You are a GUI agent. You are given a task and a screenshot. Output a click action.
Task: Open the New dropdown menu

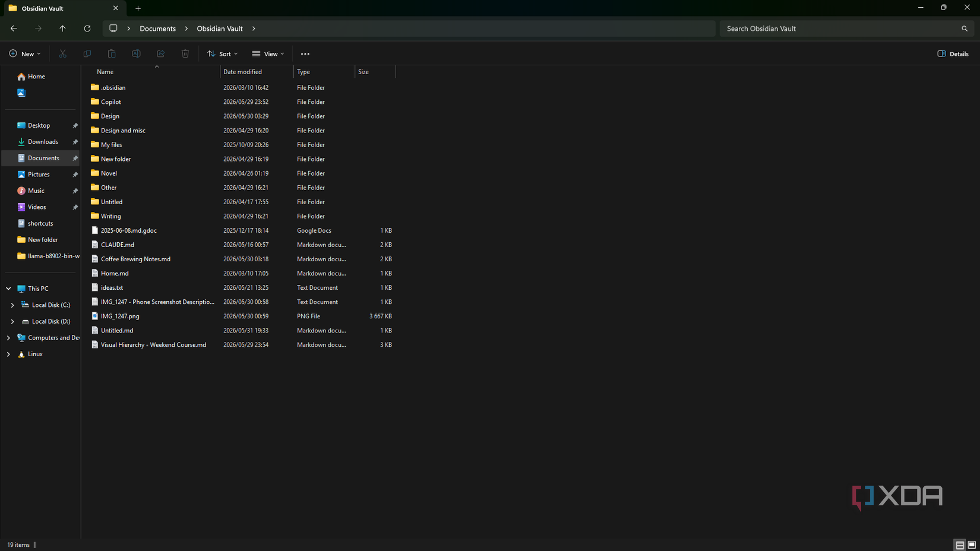tap(25, 53)
